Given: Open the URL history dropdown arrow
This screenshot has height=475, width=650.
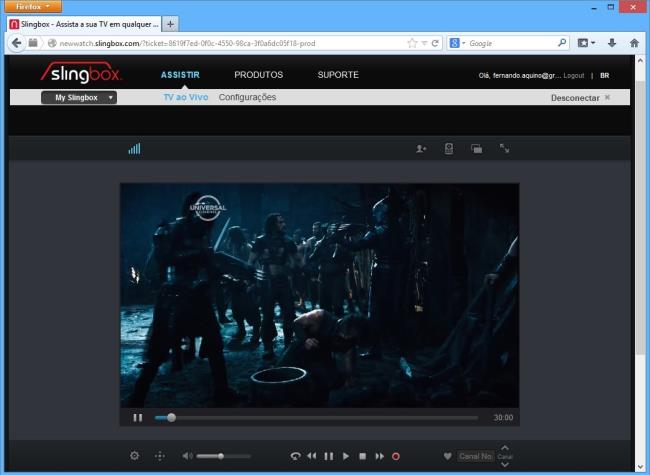Looking at the screenshot, I should pos(424,43).
